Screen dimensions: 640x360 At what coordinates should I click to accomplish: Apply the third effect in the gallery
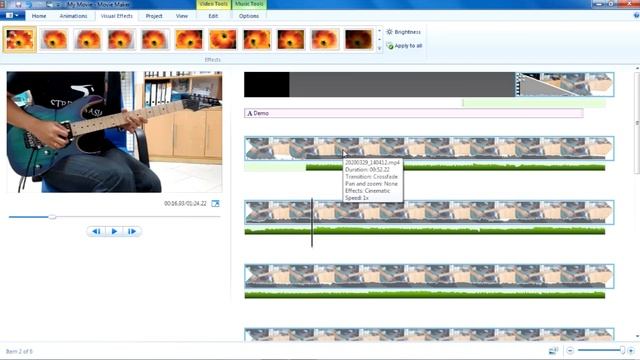[x=88, y=40]
